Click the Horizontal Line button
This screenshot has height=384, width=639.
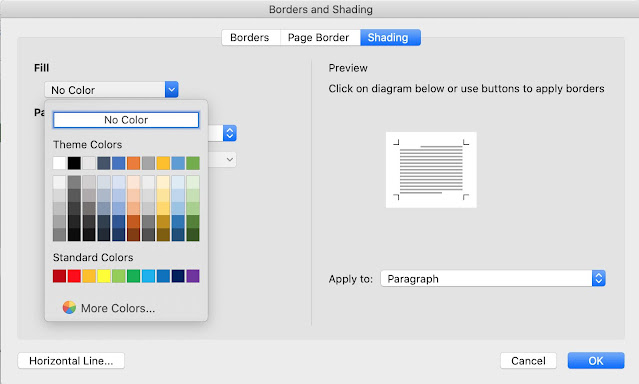click(x=71, y=361)
